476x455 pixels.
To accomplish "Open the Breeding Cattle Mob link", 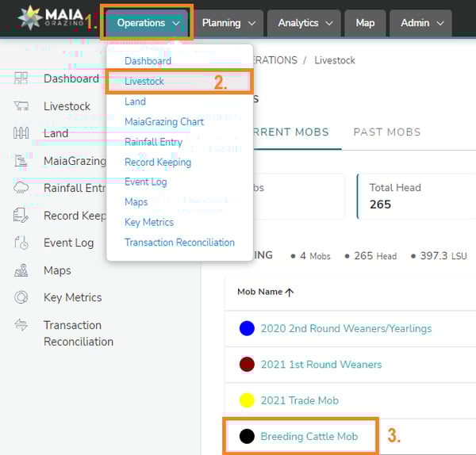I will pyautogui.click(x=309, y=436).
